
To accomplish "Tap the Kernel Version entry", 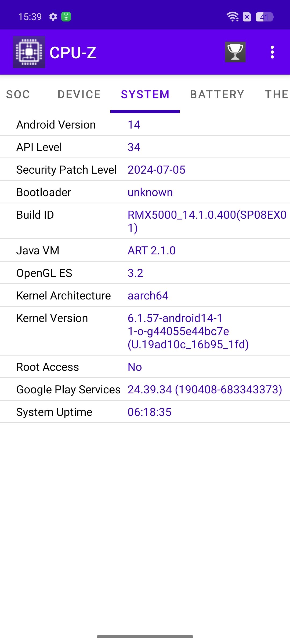I will pos(188,331).
